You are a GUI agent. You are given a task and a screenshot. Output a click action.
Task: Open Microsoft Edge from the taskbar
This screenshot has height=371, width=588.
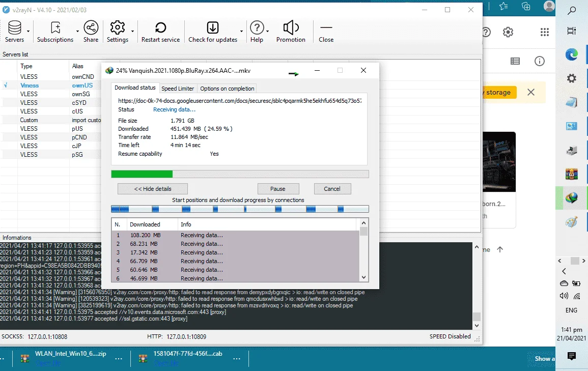click(x=572, y=55)
